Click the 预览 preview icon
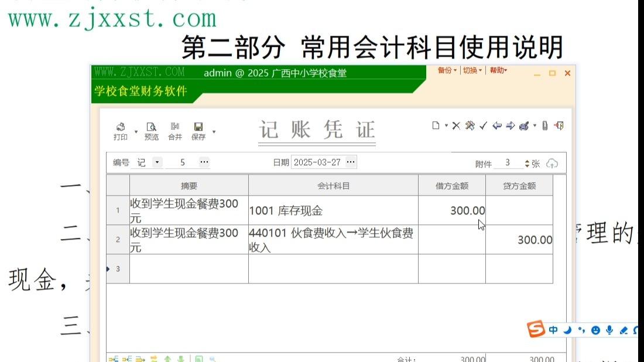Image resolution: width=644 pixels, height=362 pixels. point(151,130)
